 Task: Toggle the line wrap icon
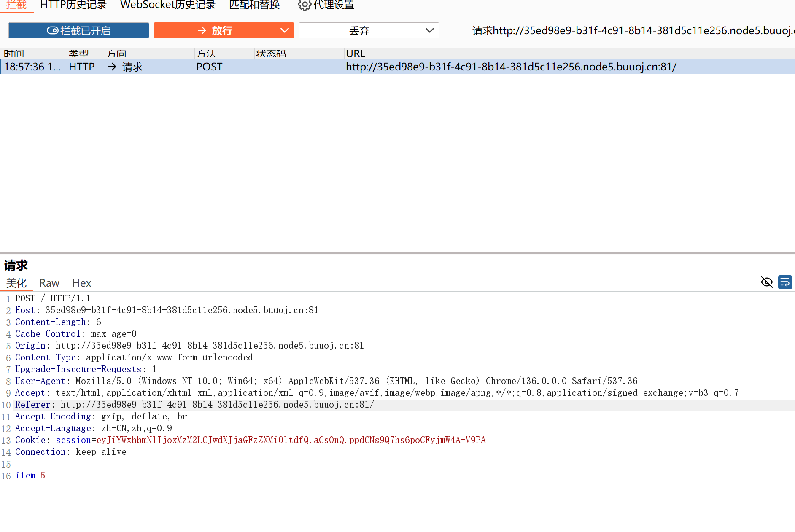click(x=784, y=282)
